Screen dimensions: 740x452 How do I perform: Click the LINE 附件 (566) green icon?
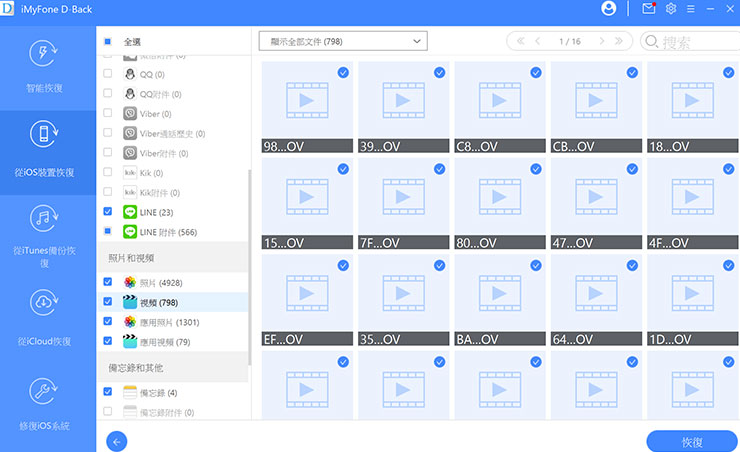130,232
